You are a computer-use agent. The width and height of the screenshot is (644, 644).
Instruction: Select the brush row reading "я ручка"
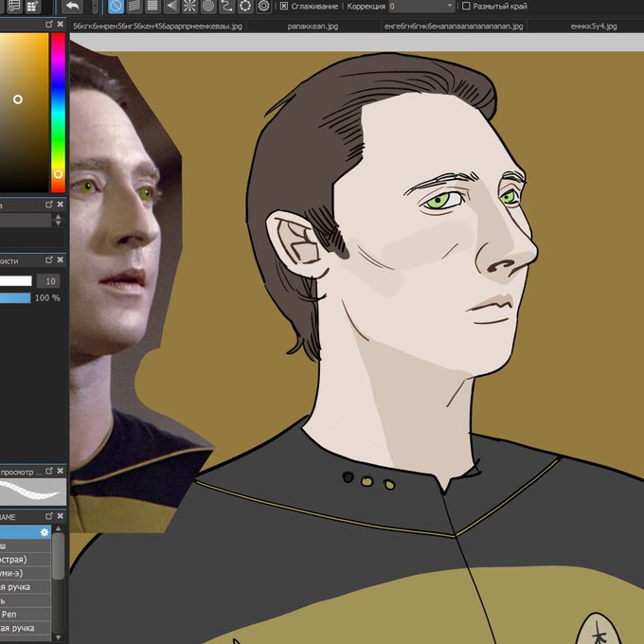click(x=26, y=587)
